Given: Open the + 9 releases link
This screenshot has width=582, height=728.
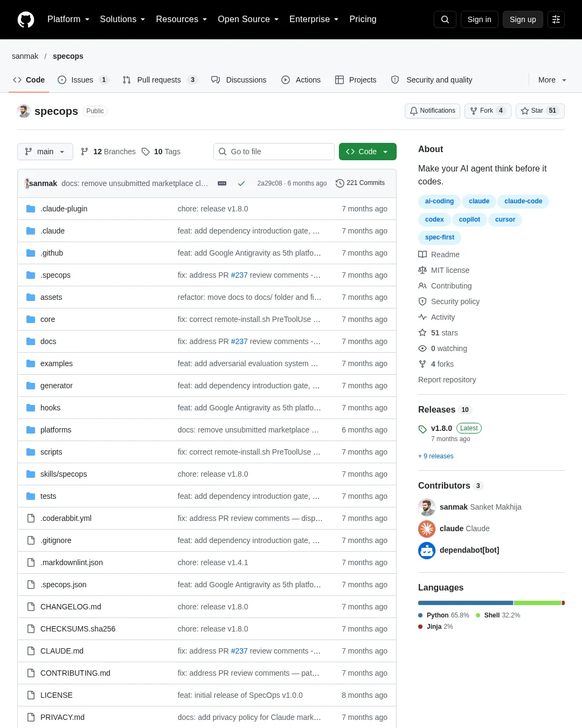Looking at the screenshot, I should [436, 456].
